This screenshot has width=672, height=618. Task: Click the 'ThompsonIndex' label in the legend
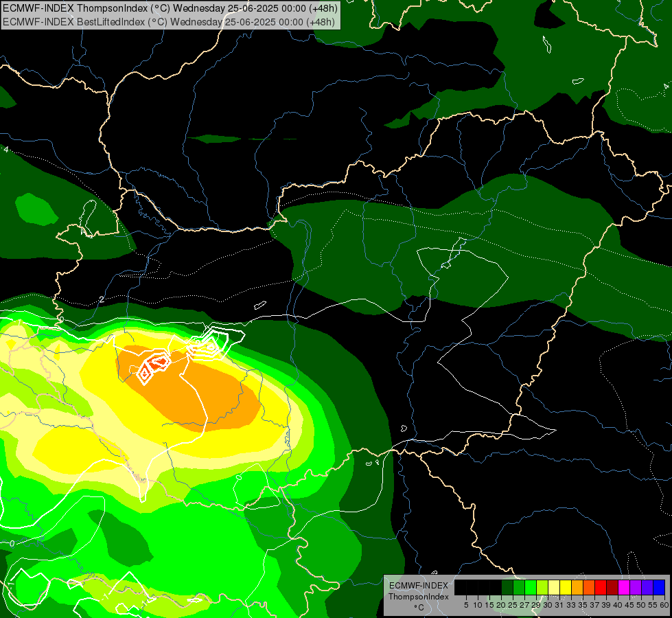click(419, 597)
